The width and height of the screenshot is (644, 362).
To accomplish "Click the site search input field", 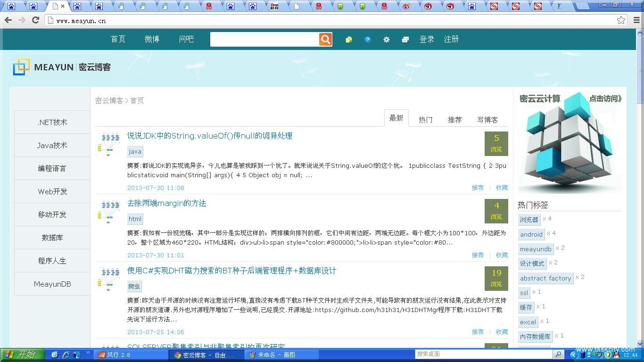I will pyautogui.click(x=264, y=39).
